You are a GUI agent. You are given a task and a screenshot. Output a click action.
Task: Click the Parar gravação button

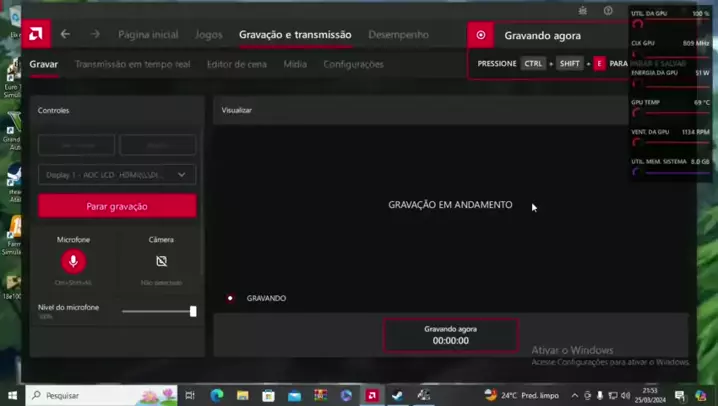pos(117,206)
